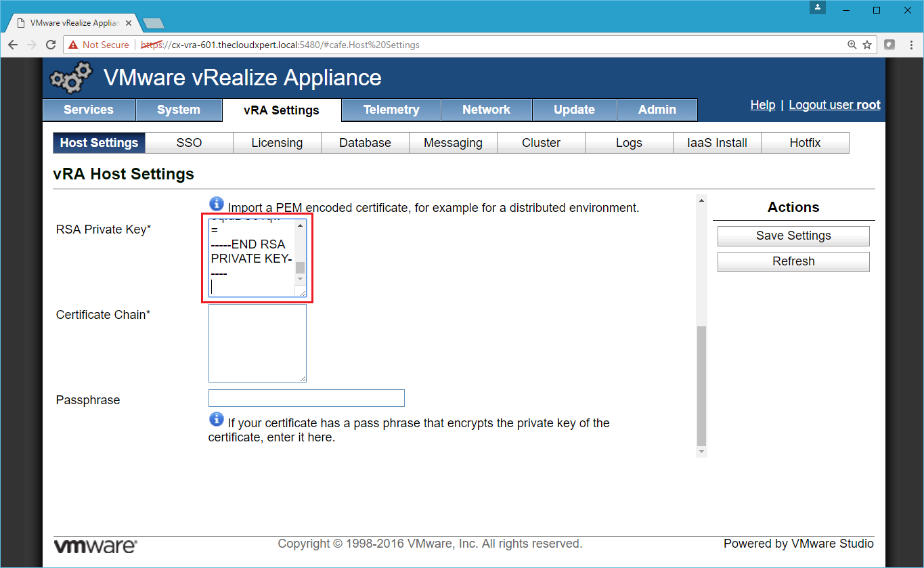Image resolution: width=924 pixels, height=568 pixels.
Task: Follow the Help link
Action: coord(762,105)
